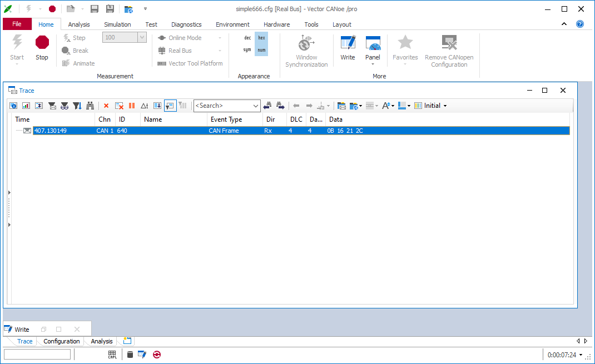Click the Data column header
The width and height of the screenshot is (595, 364).
(x=336, y=119)
